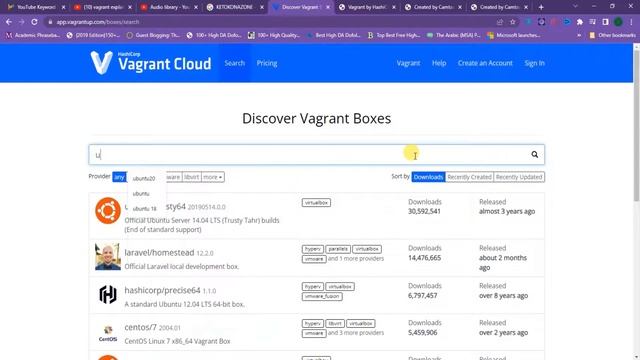The image size is (640, 360).
Task: Click the Ubuntu logo of trusty64 box
Action: coord(108,211)
